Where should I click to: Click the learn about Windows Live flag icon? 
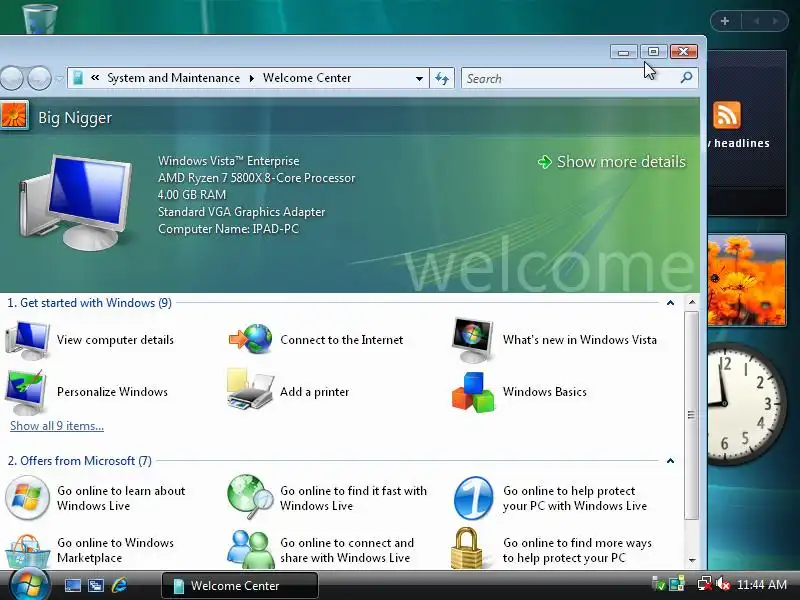point(27,497)
